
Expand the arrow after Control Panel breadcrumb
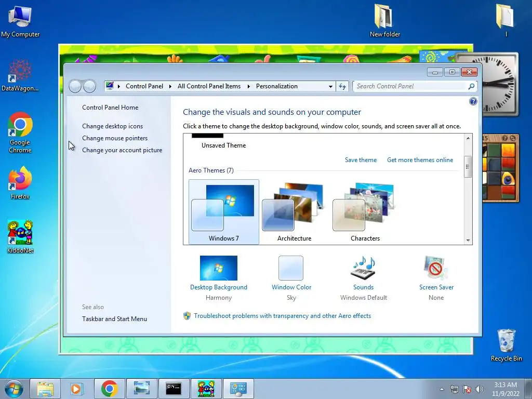click(170, 87)
